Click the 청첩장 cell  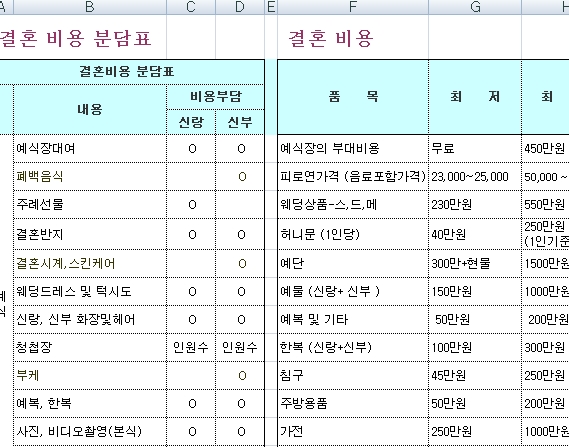tap(90, 347)
